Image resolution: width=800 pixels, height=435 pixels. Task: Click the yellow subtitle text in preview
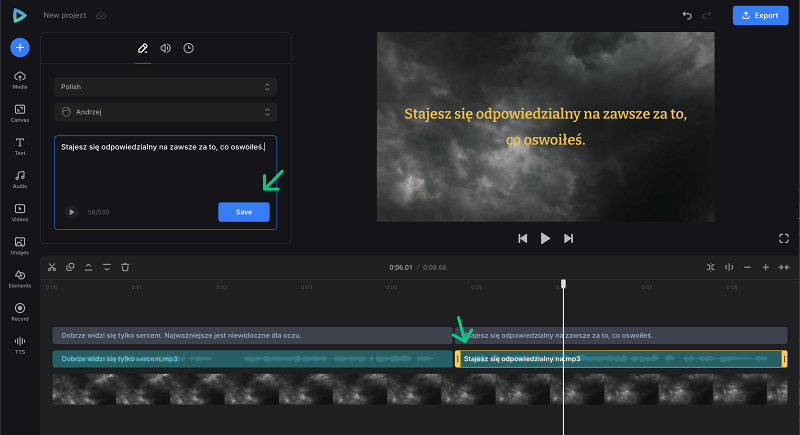point(545,126)
